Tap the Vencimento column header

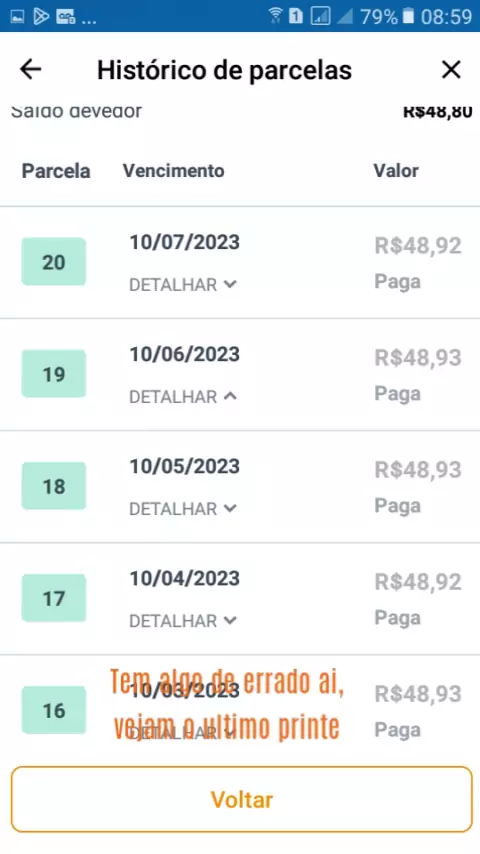click(x=173, y=170)
